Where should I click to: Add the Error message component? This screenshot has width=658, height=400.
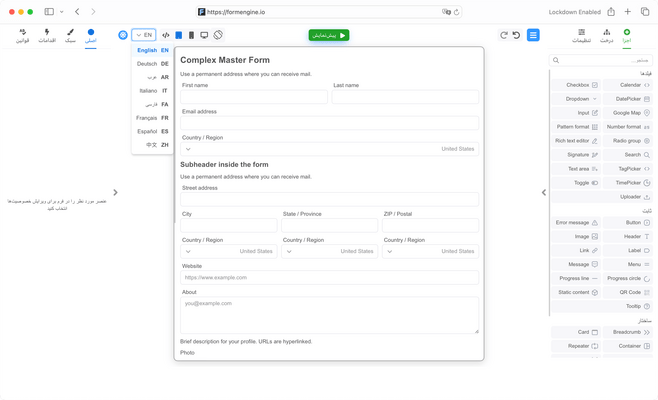pyautogui.click(x=576, y=223)
